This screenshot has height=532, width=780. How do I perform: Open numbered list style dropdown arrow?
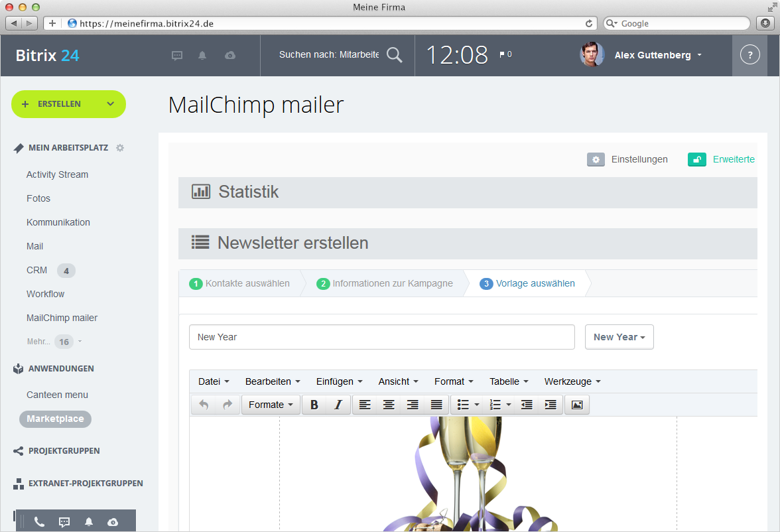click(x=508, y=405)
